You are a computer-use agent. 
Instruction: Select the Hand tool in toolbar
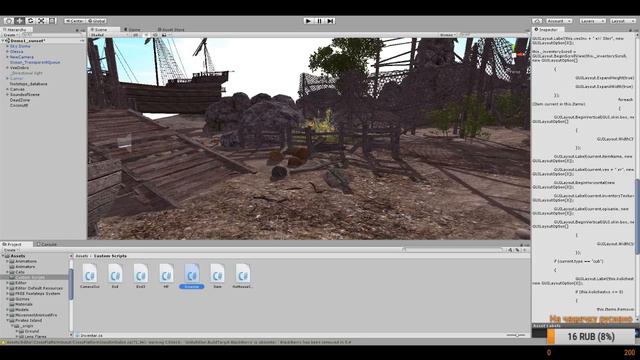click(x=8, y=21)
